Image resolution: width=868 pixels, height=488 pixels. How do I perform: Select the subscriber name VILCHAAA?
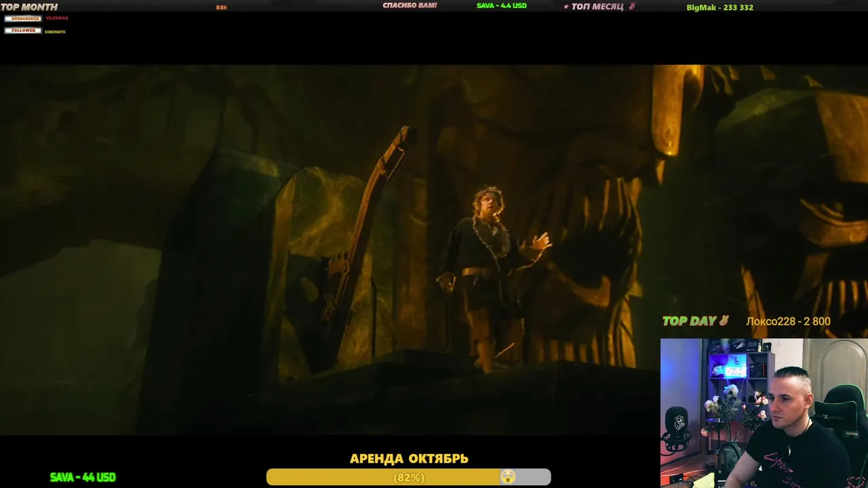[57, 18]
